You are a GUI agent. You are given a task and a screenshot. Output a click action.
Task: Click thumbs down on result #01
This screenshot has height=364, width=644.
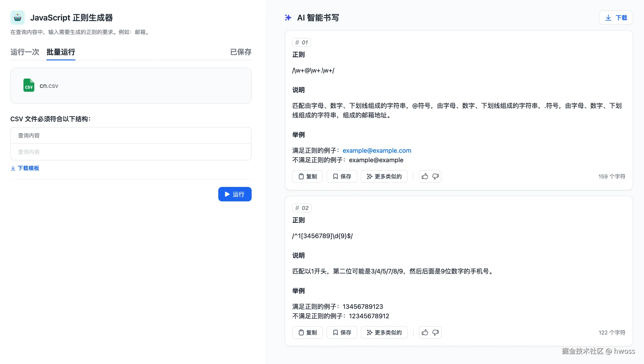(435, 176)
